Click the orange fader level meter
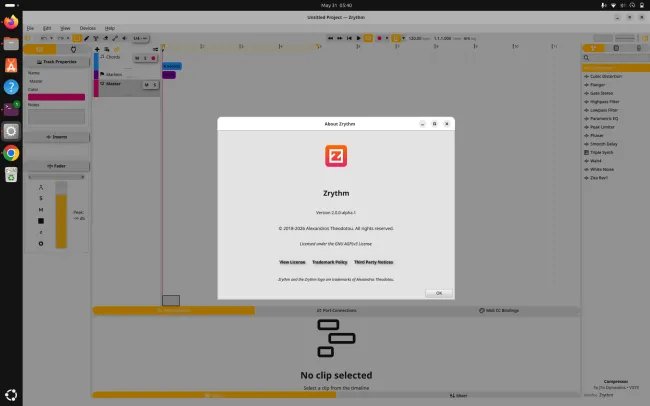Screen dimensions: 650x406 point(61,215)
